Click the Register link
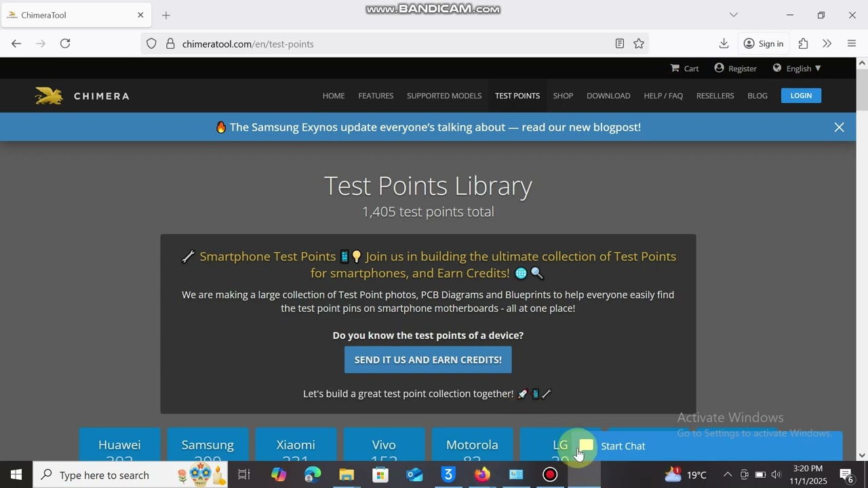 coord(735,68)
